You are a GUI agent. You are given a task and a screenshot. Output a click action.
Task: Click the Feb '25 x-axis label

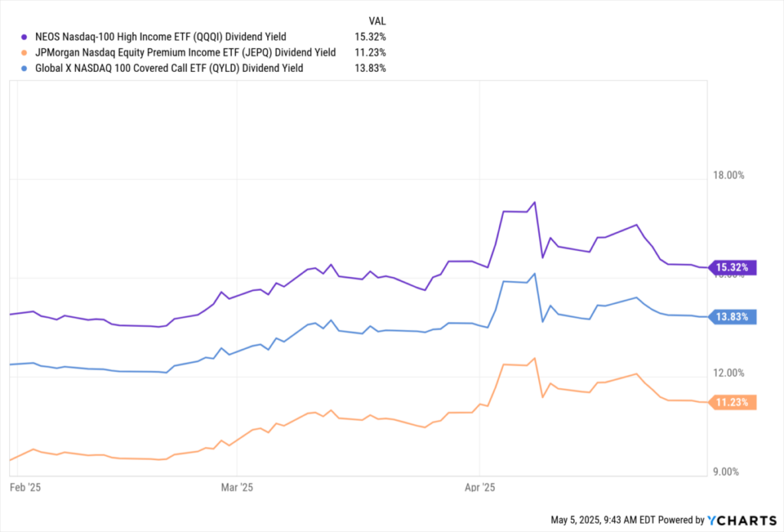coord(24,487)
